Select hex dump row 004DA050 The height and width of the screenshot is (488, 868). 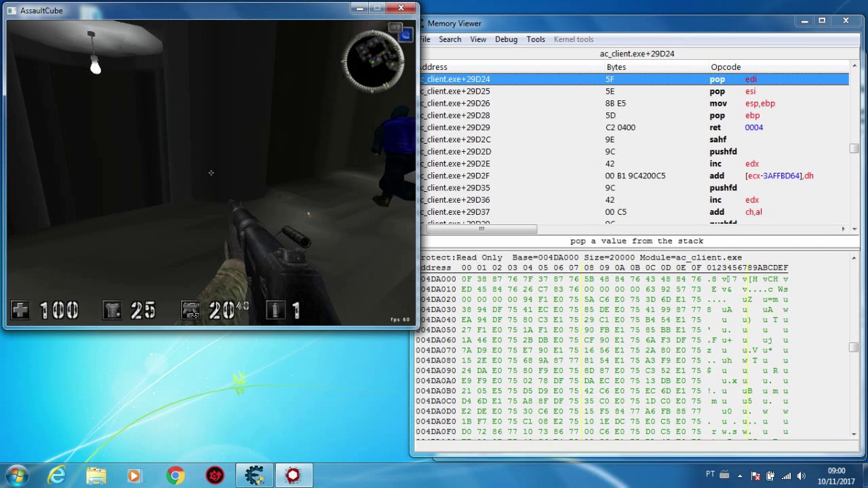(x=602, y=330)
